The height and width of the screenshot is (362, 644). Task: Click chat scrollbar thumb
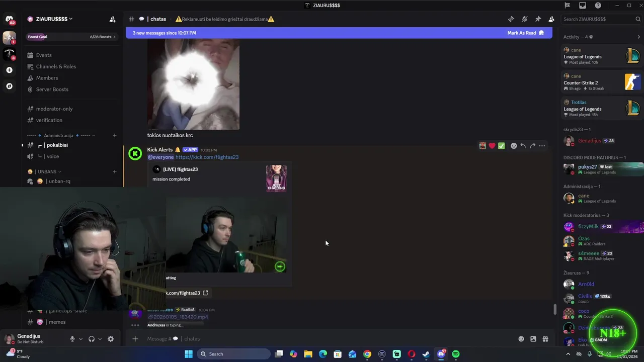click(x=555, y=309)
